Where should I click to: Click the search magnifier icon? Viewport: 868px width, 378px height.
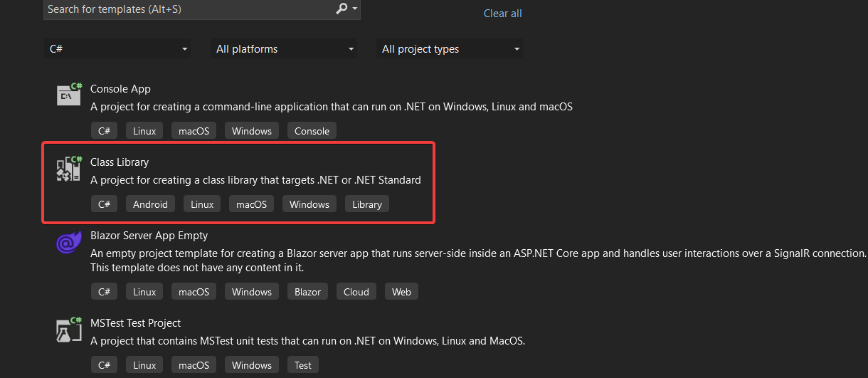coord(342,9)
